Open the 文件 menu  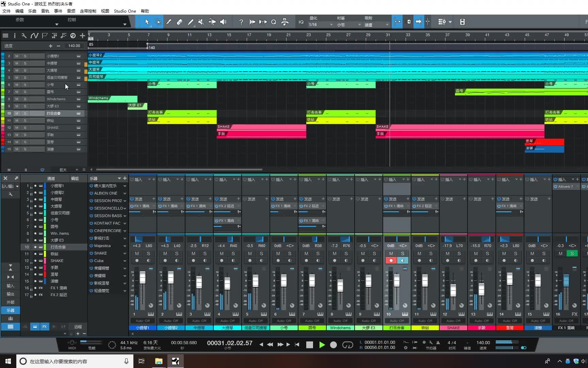[x=6, y=11]
